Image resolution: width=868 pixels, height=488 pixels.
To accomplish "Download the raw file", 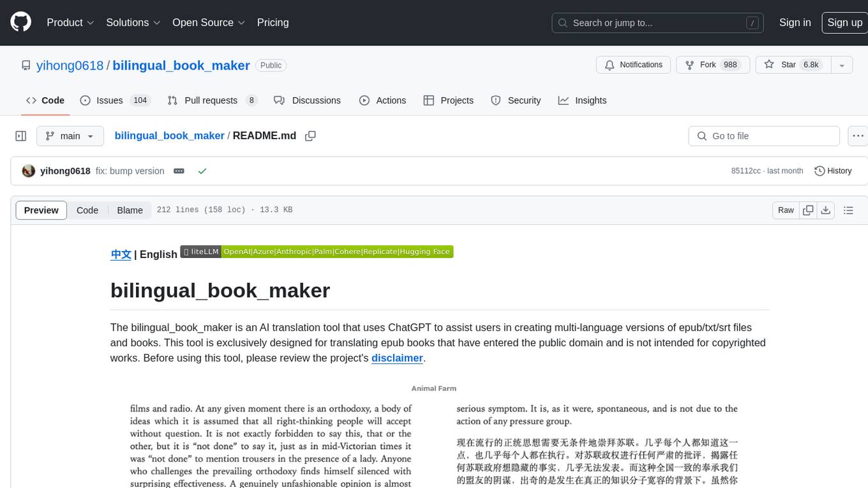I will coord(826,210).
